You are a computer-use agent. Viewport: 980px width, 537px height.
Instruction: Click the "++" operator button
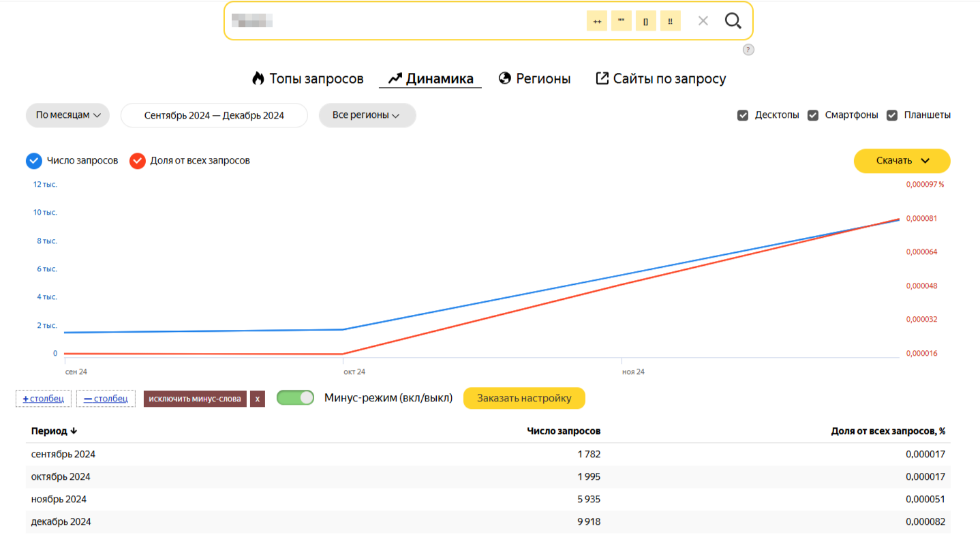(596, 21)
